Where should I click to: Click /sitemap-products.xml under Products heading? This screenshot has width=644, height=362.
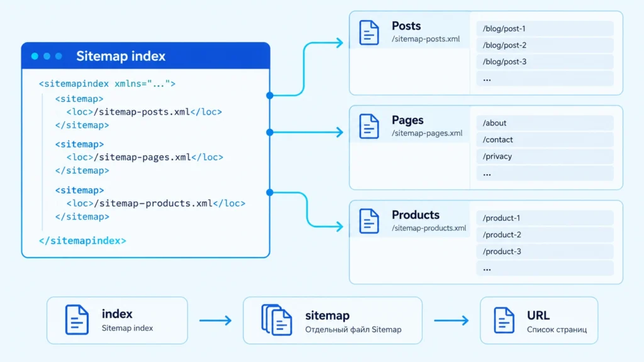tap(429, 228)
